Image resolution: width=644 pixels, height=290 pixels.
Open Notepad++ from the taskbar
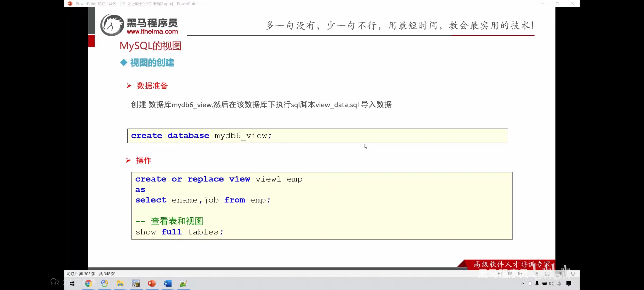(x=184, y=283)
